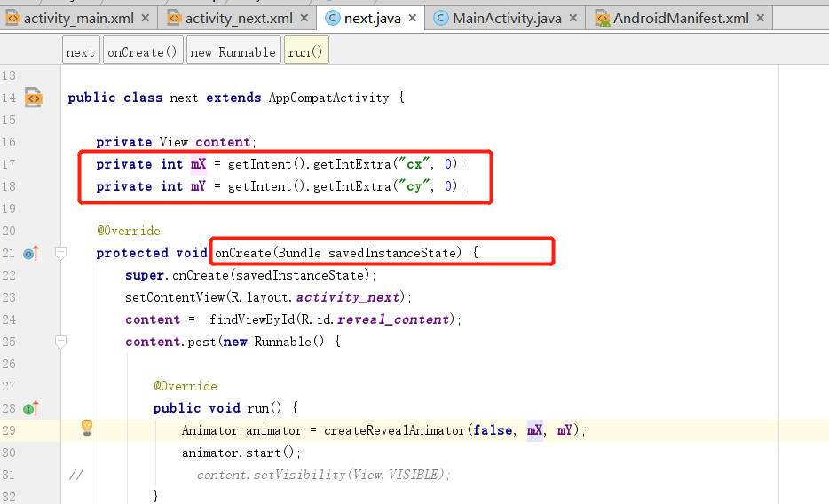Open the MainActivity.java tab
The width and height of the screenshot is (829, 504).
point(507,19)
